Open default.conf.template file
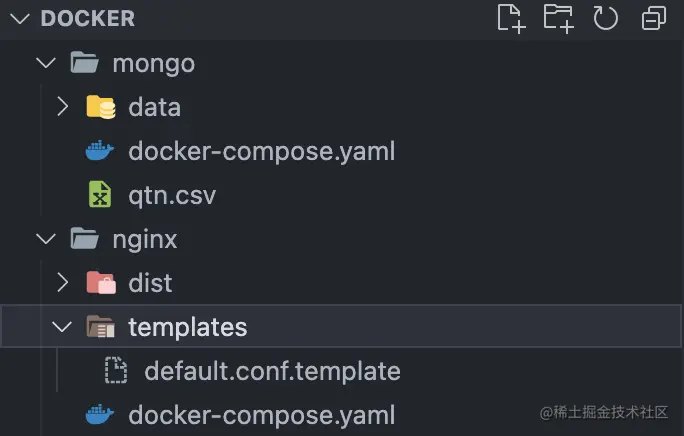Image resolution: width=684 pixels, height=436 pixels. (x=272, y=371)
